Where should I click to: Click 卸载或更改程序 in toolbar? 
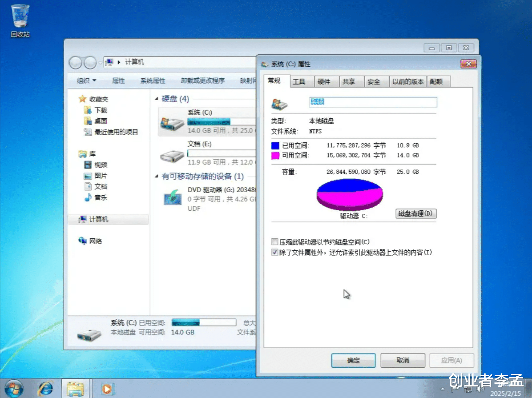pos(202,80)
